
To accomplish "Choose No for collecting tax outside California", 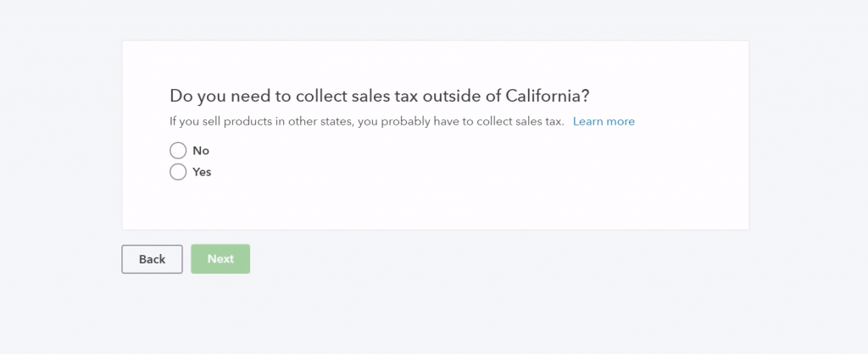I will tap(178, 151).
